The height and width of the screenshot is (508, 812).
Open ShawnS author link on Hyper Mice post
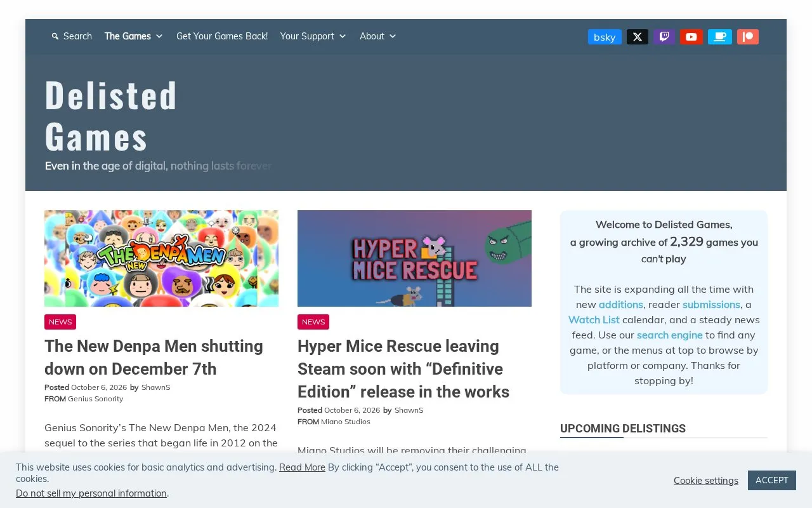coord(409,410)
